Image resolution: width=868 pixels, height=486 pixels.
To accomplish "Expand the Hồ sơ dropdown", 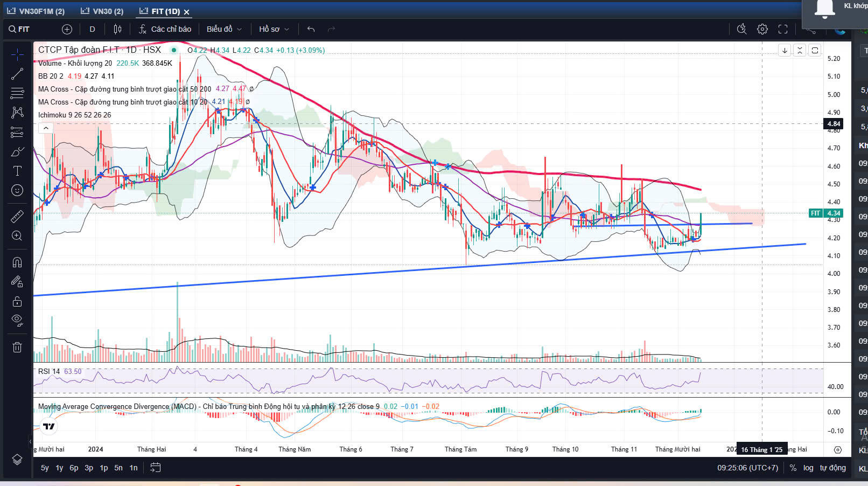I will pyautogui.click(x=274, y=29).
